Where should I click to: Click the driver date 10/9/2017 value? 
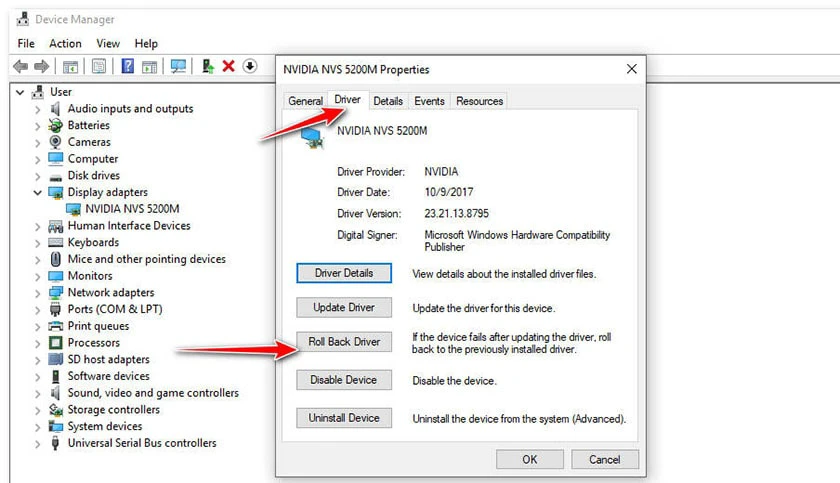pos(449,192)
